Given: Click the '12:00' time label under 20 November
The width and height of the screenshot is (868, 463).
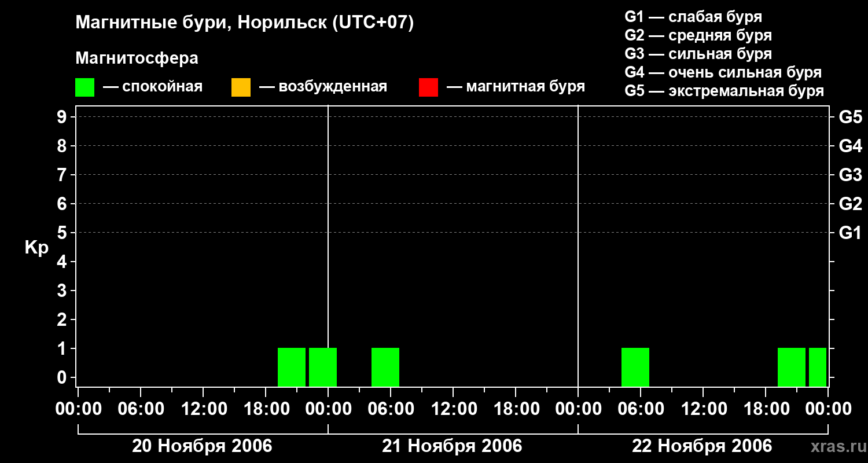Looking at the screenshot, I should click(x=203, y=409).
